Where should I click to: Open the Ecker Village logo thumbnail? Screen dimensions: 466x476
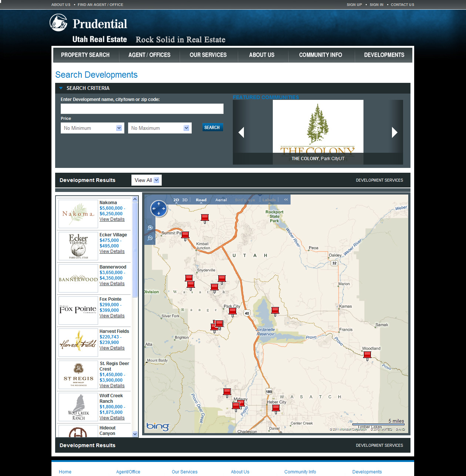click(78, 246)
